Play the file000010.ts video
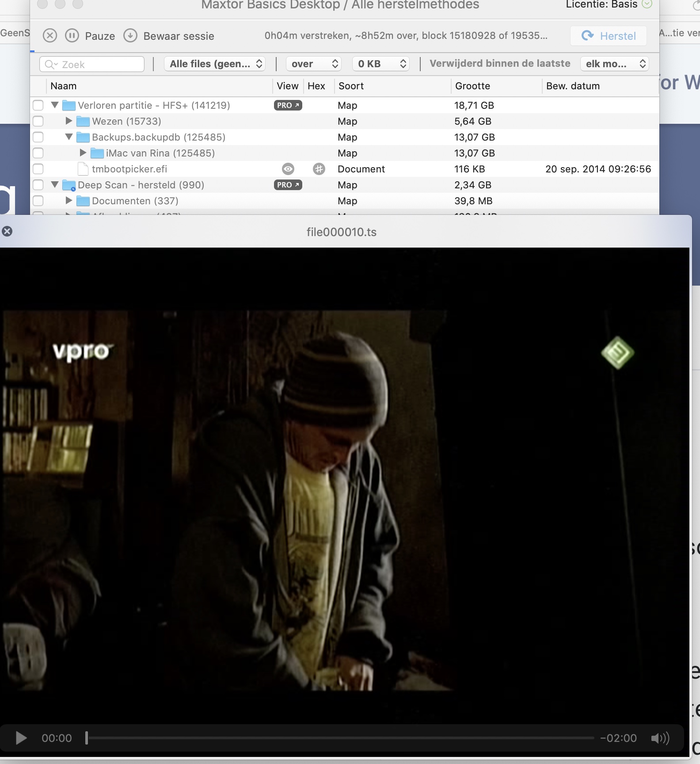Screen dimensions: 700x764 [x=21, y=738]
